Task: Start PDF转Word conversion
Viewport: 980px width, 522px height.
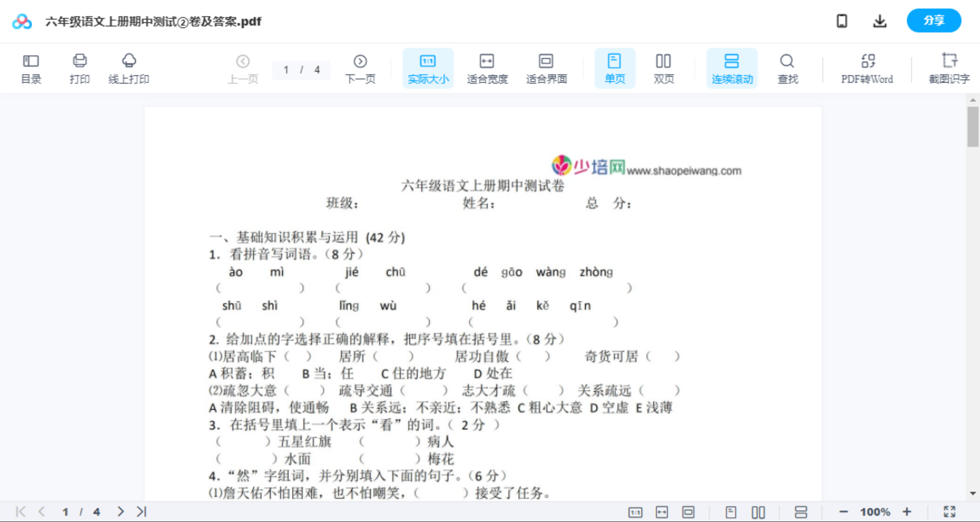Action: (866, 68)
